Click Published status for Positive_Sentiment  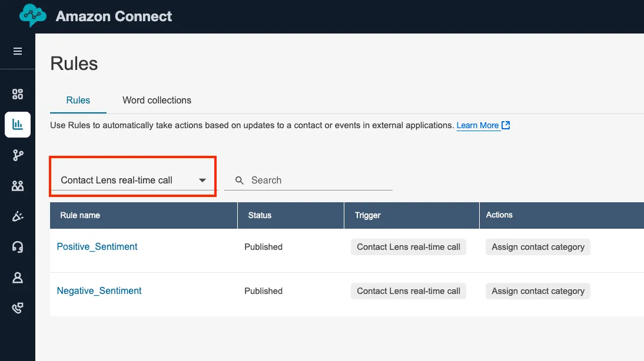tap(263, 247)
